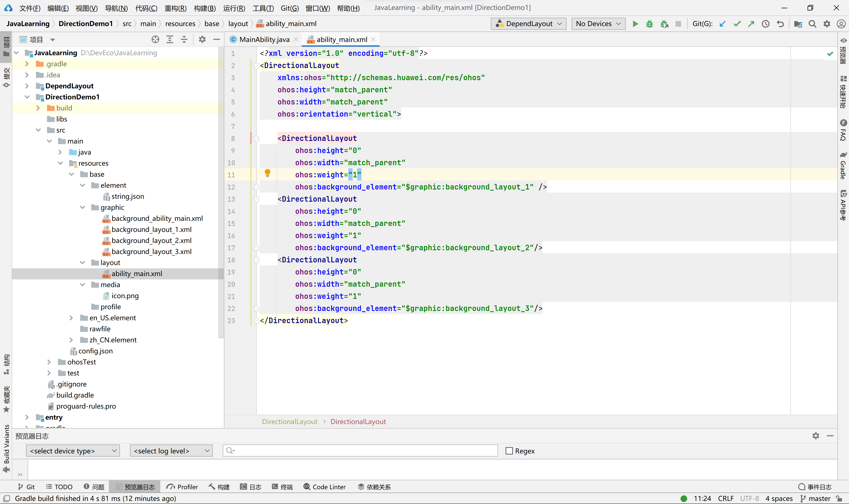
Task: Open the select log level dropdown
Action: [171, 451]
